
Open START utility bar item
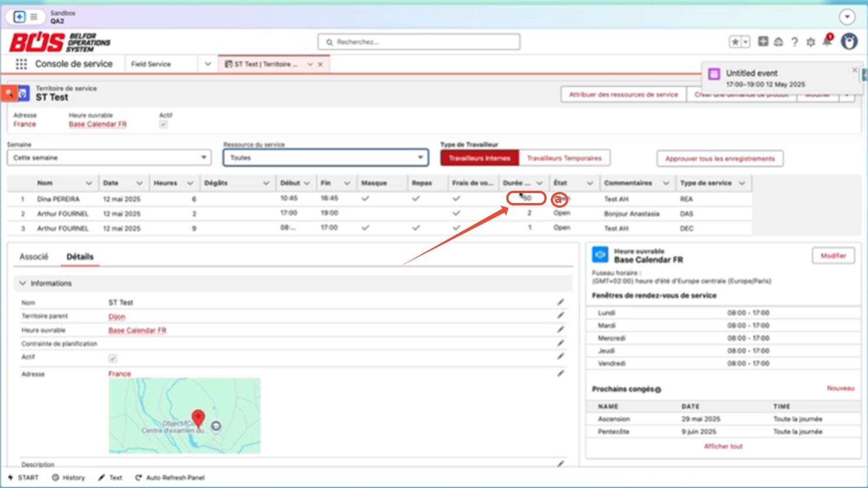pos(23,477)
